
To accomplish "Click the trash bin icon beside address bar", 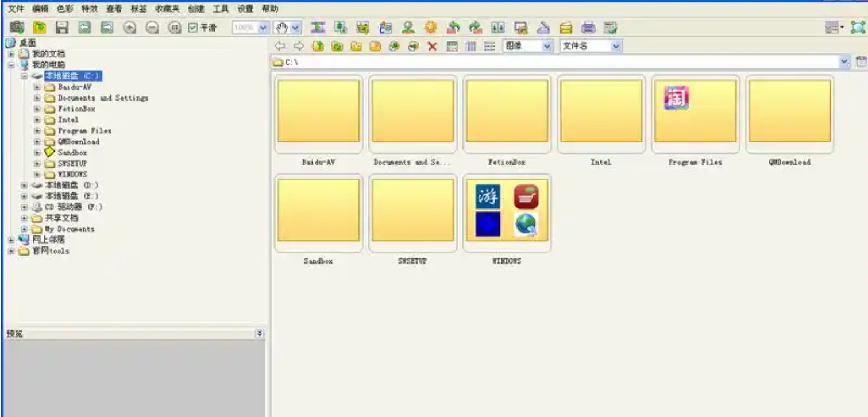I will pos(860,61).
